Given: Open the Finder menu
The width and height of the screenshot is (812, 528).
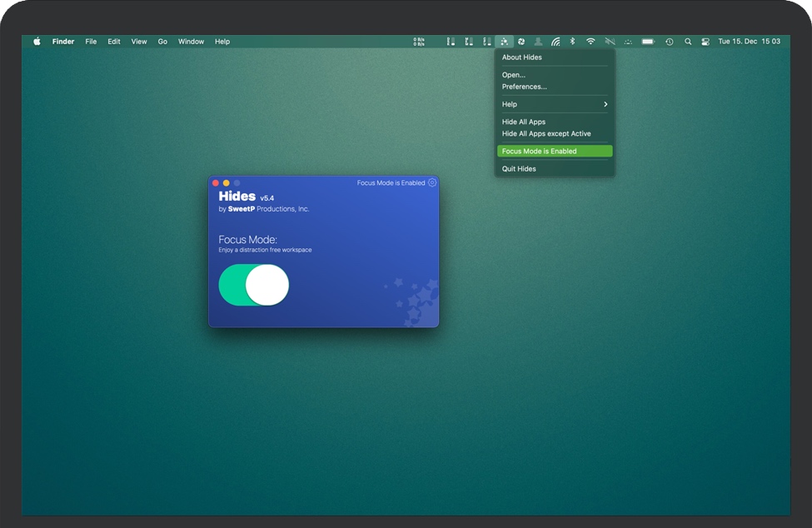Looking at the screenshot, I should (x=63, y=42).
